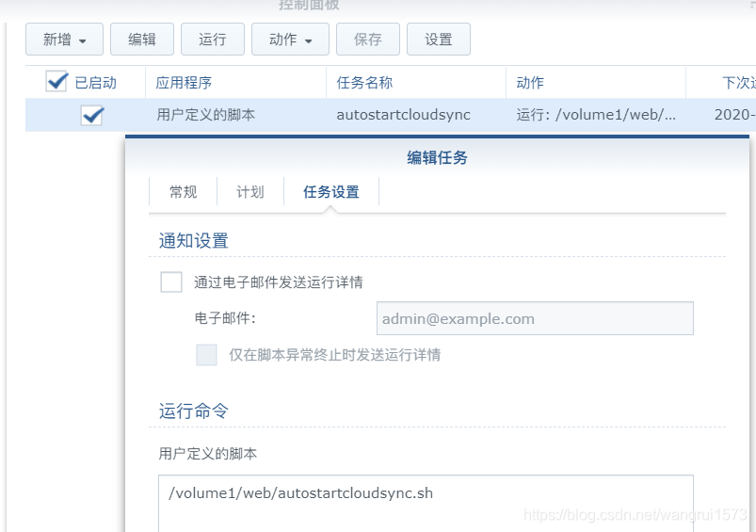Open the 新增 dropdown button
Viewport: 756px width, 532px height.
64,39
